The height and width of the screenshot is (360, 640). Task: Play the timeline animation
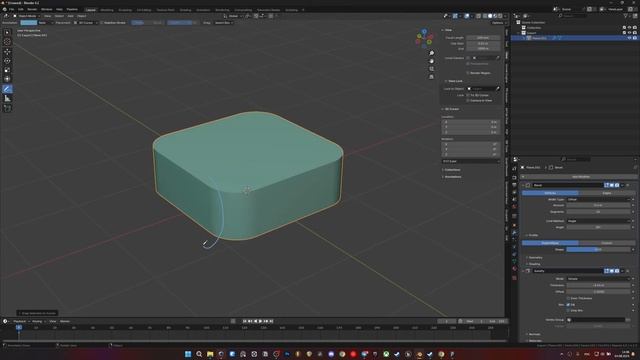[260, 321]
